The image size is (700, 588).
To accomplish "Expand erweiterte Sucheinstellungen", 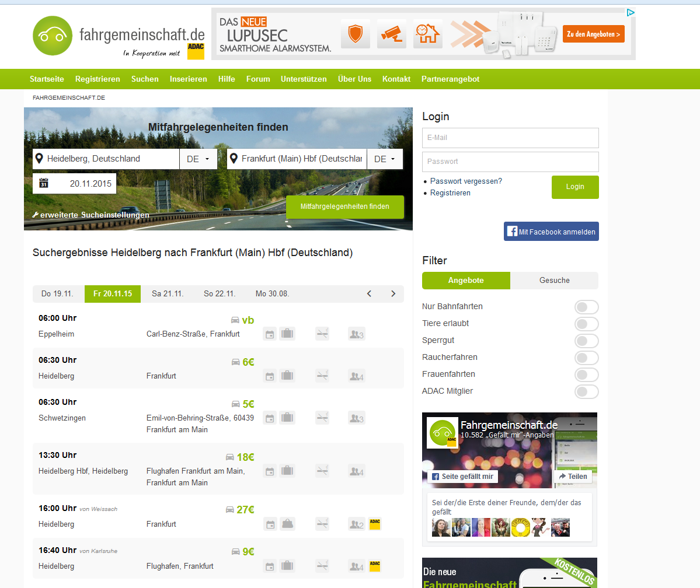I will pos(90,215).
